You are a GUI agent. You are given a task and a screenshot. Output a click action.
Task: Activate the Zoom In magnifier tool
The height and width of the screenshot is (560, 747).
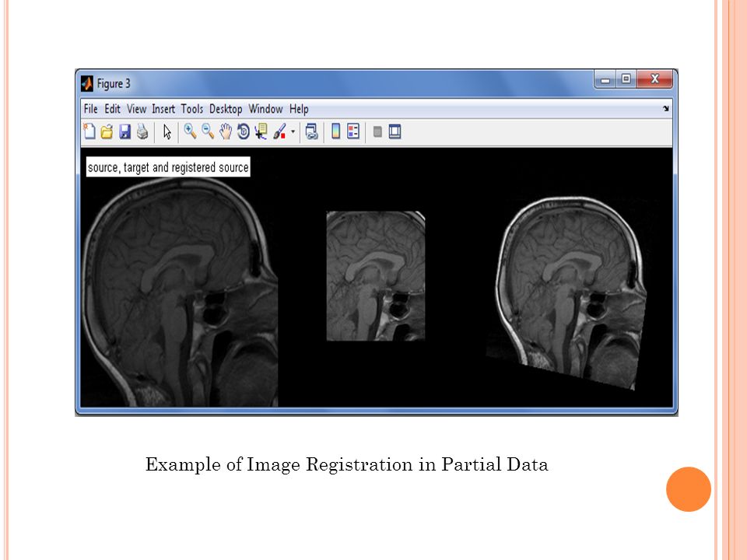point(190,131)
